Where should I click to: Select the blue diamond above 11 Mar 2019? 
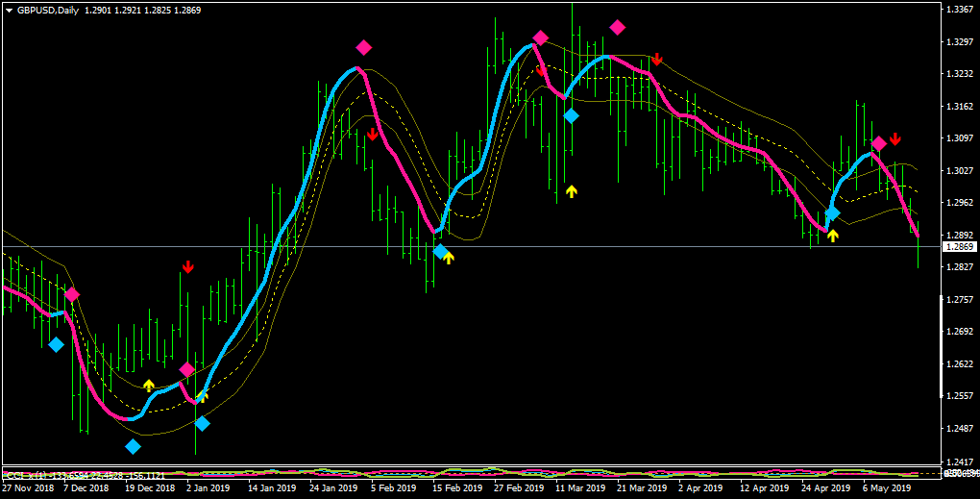point(571,115)
